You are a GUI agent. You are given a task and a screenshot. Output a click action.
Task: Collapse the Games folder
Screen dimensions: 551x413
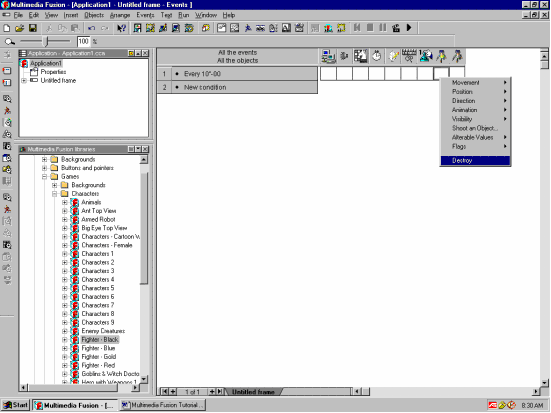[44, 176]
